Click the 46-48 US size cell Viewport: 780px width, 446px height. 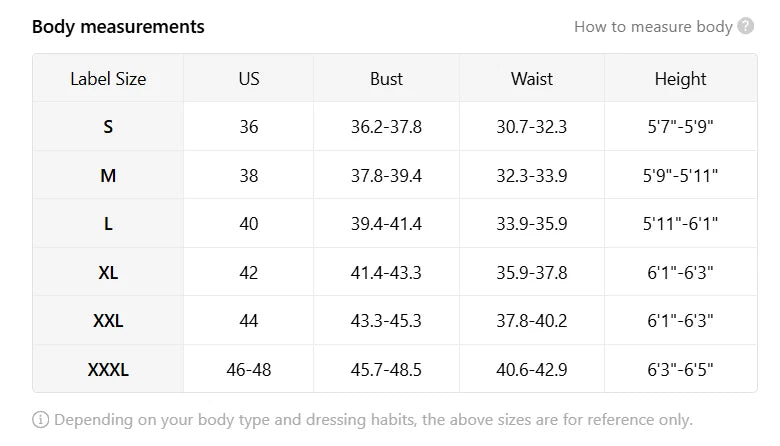pyautogui.click(x=249, y=369)
